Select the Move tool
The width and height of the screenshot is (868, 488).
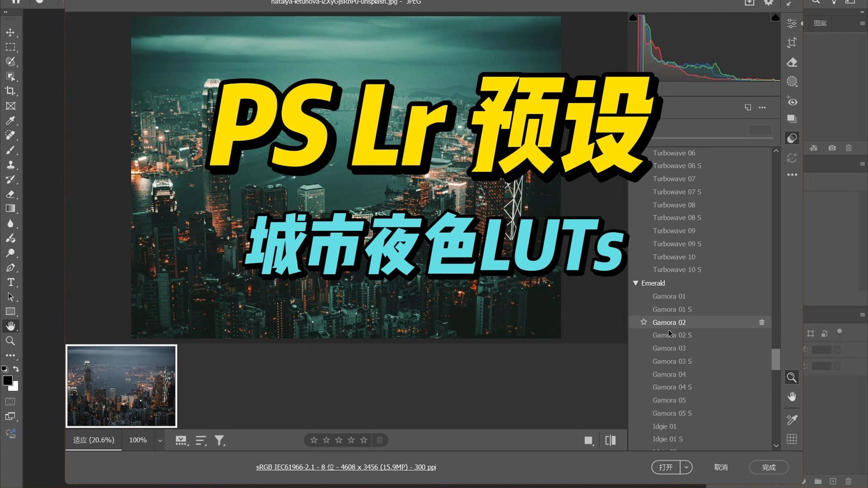[x=10, y=32]
